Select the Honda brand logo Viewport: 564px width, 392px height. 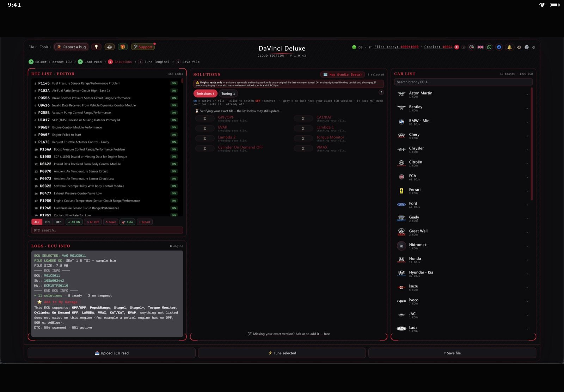coord(401,260)
